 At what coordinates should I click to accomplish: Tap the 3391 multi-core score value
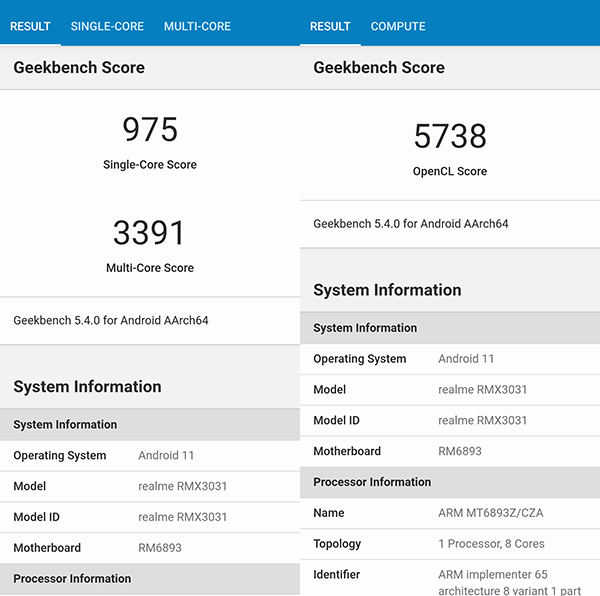point(150,233)
